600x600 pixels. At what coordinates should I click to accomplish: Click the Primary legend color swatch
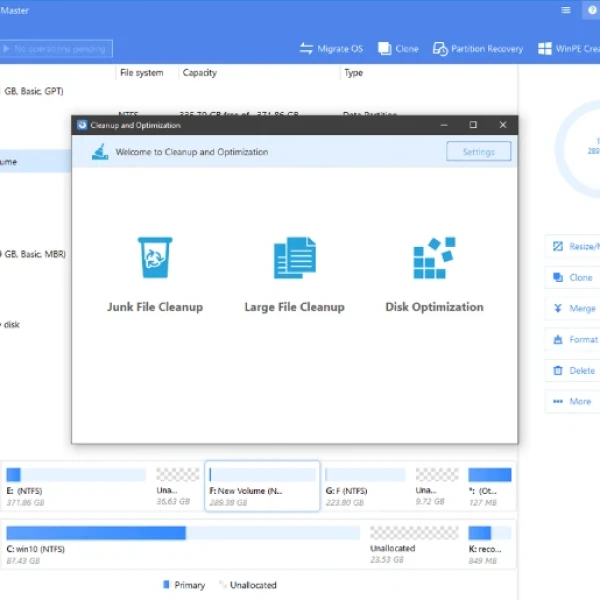pos(166,584)
